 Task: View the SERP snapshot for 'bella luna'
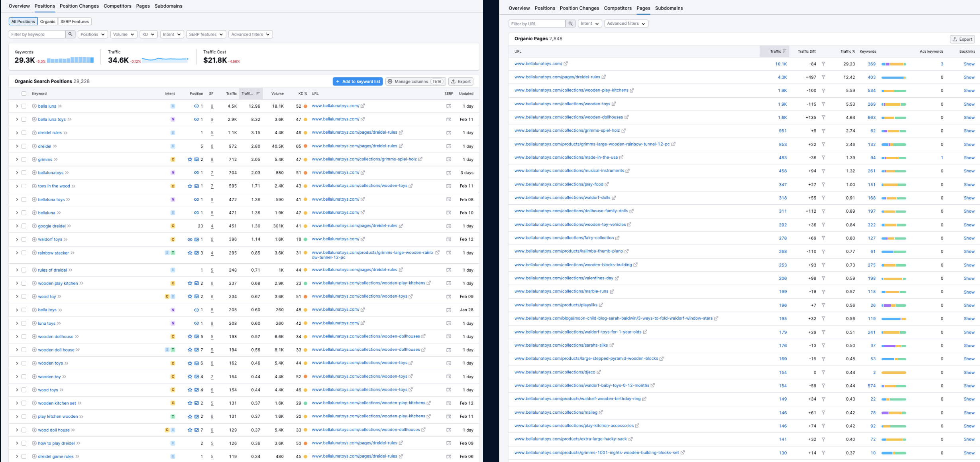click(x=448, y=106)
